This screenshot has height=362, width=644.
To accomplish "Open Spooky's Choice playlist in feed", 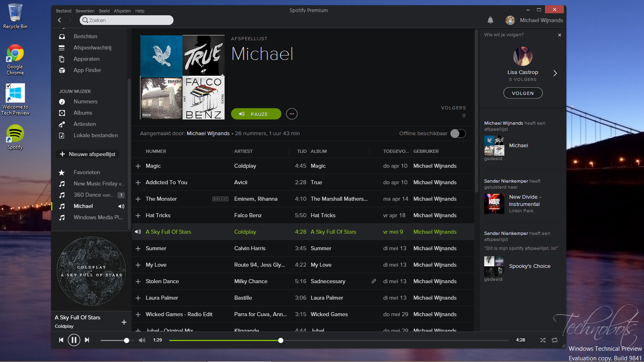I will (x=530, y=266).
